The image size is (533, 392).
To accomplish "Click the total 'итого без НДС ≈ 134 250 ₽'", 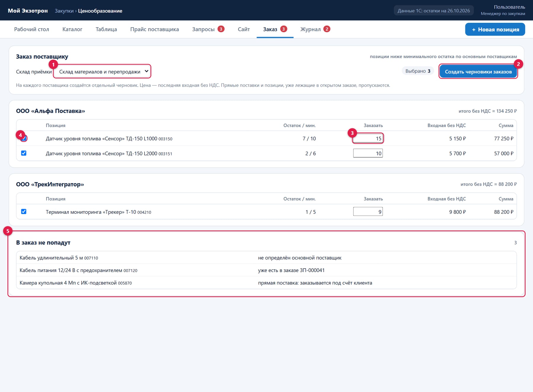I will tap(488, 111).
